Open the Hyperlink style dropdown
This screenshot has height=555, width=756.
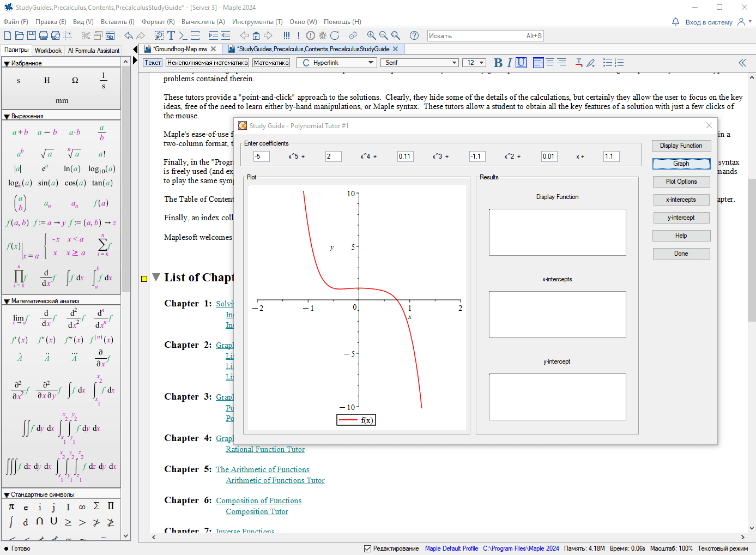pos(337,63)
